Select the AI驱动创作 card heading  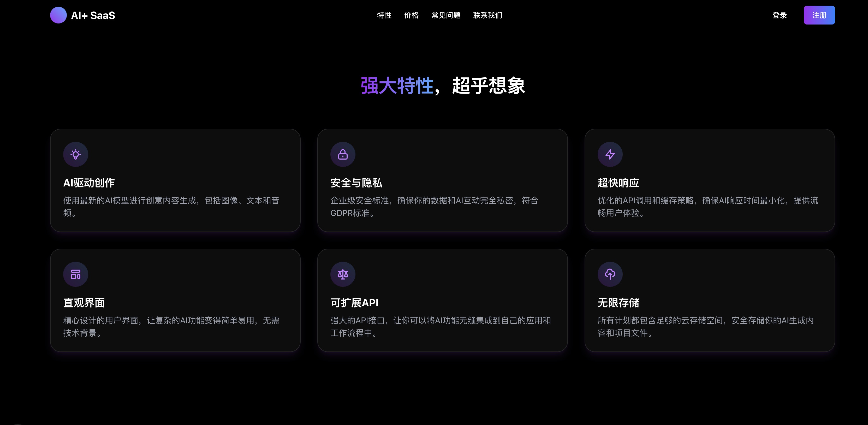pos(89,183)
